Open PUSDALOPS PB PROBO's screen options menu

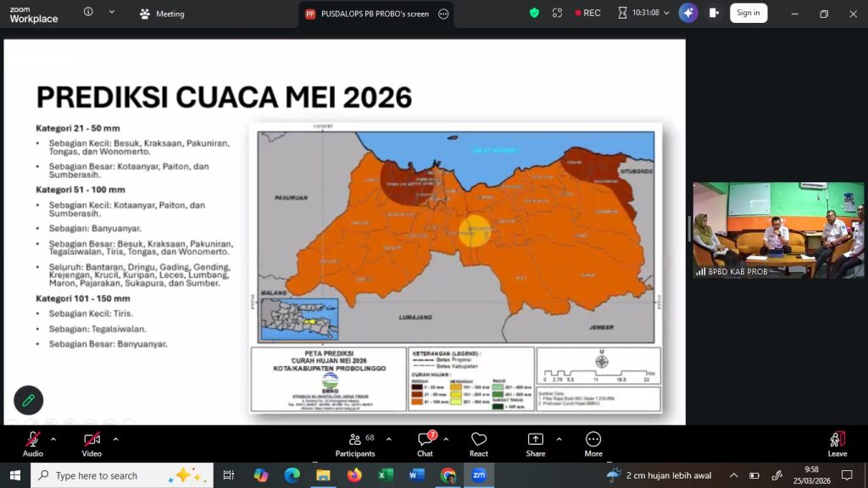[x=443, y=14]
